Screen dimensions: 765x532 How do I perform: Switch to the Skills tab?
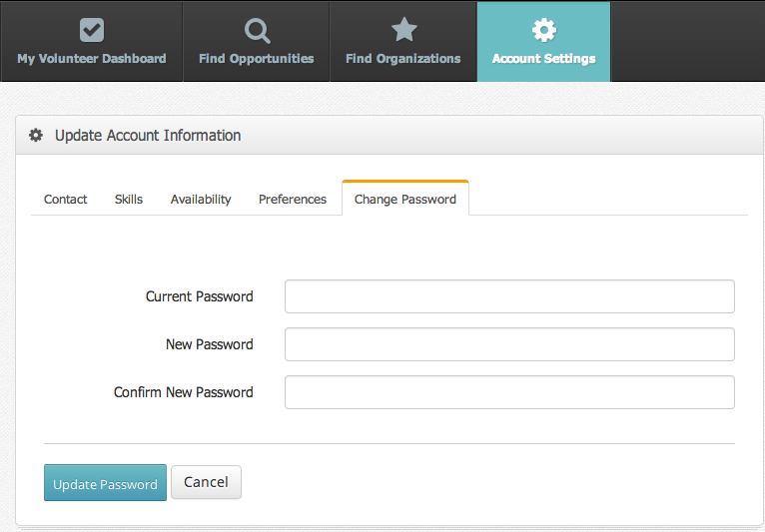[x=129, y=199]
